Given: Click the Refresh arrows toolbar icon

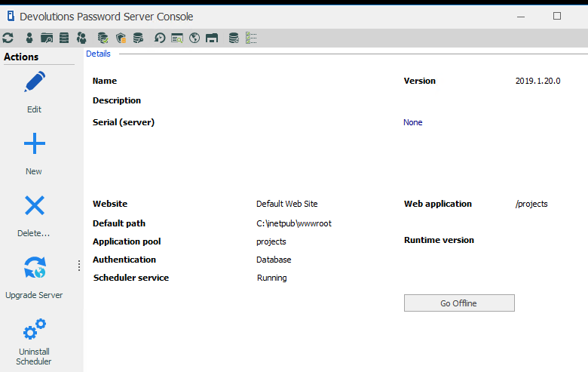Looking at the screenshot, I should (x=8, y=38).
